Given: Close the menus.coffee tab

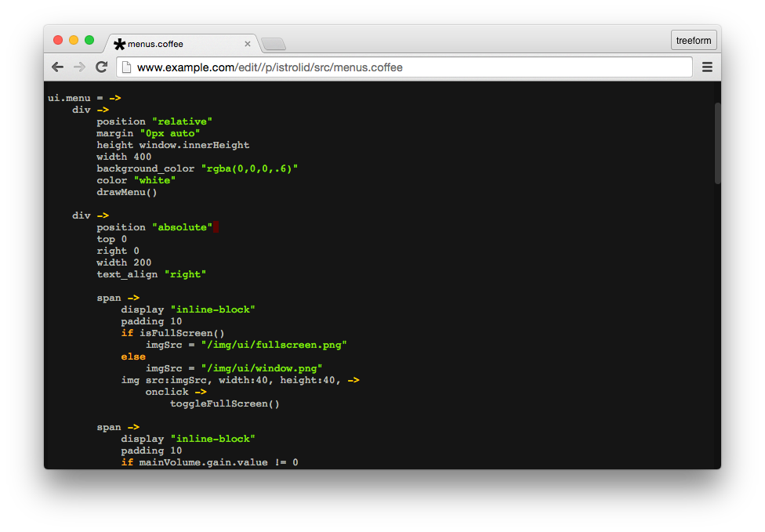Looking at the screenshot, I should (x=248, y=44).
